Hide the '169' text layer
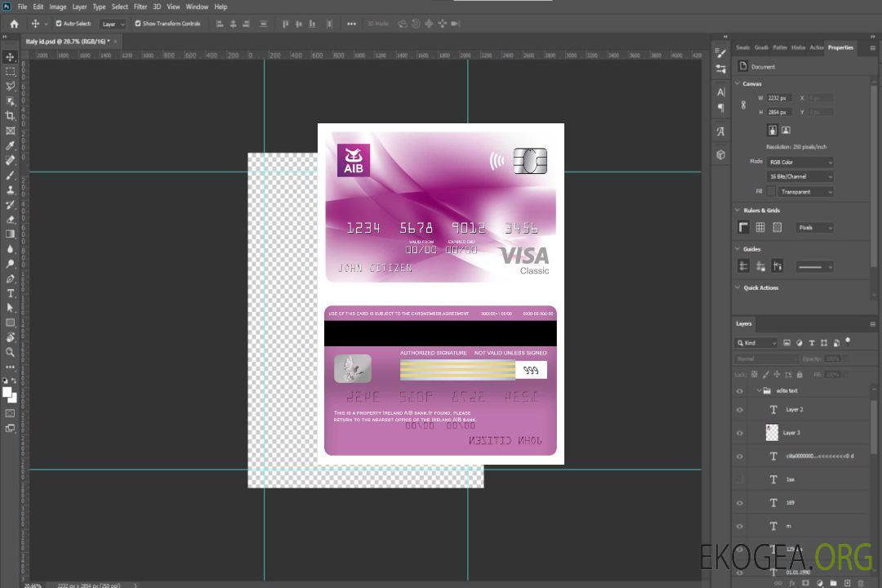The height and width of the screenshot is (588, 882). 740,503
